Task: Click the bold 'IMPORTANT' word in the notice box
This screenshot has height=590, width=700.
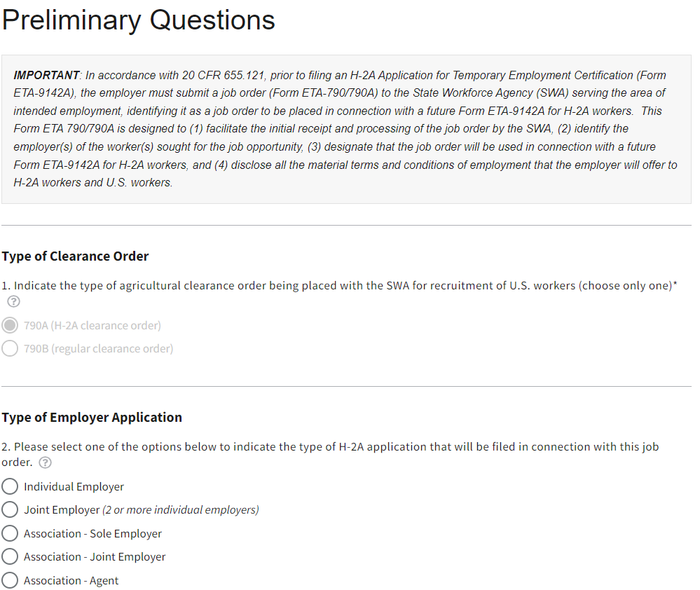Action: tap(46, 75)
